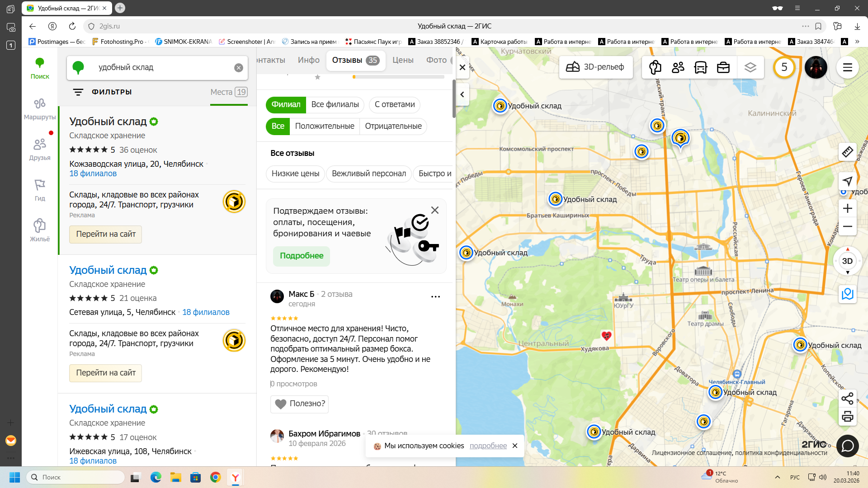The width and height of the screenshot is (868, 488).
Task: Open the 18 филиалов link for Кожзаводская
Action: (93, 174)
